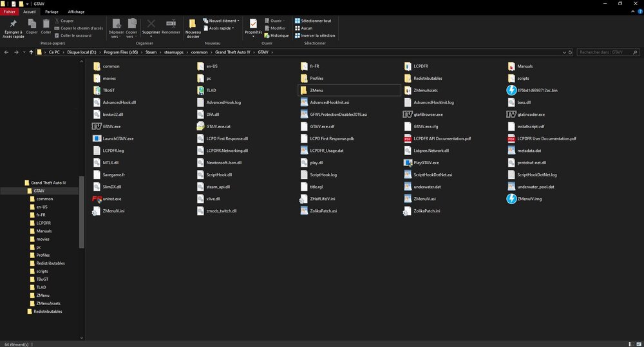This screenshot has height=347, width=644.
Task: Select the GTAIV.exe.cat file
Action: (214, 126)
